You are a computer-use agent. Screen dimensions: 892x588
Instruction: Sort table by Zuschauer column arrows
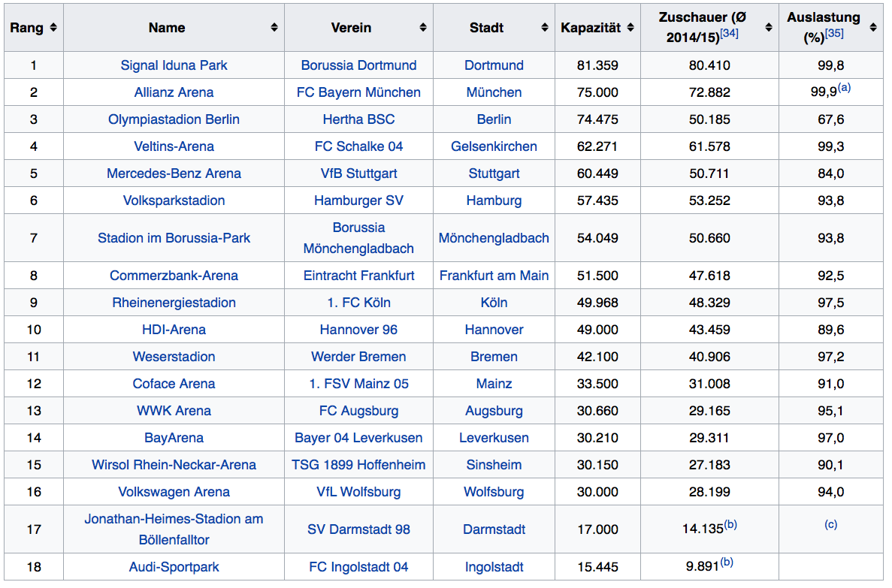[769, 27]
